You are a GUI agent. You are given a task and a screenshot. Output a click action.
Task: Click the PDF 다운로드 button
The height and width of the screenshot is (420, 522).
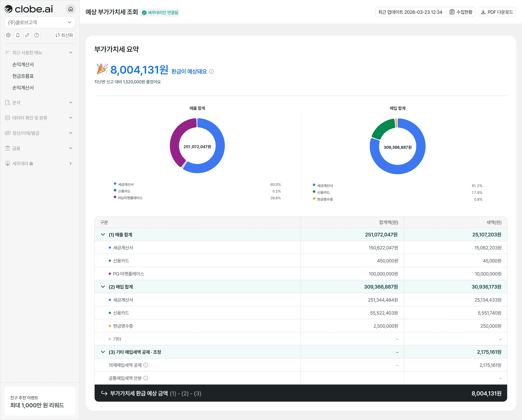coord(497,12)
